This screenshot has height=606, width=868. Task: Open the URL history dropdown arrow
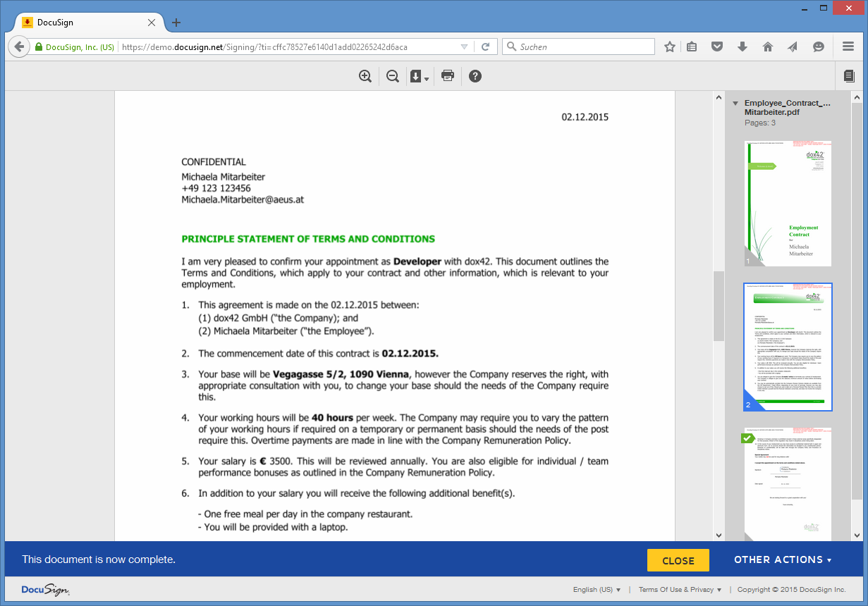(x=464, y=47)
